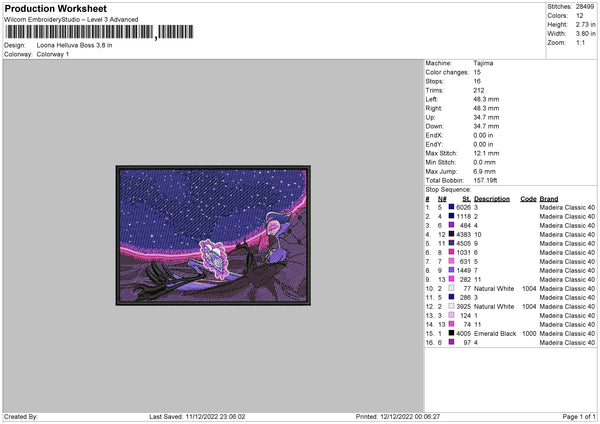This screenshot has height=424, width=600.
Task: Click the Stitches value 28499
Action: (x=585, y=7)
